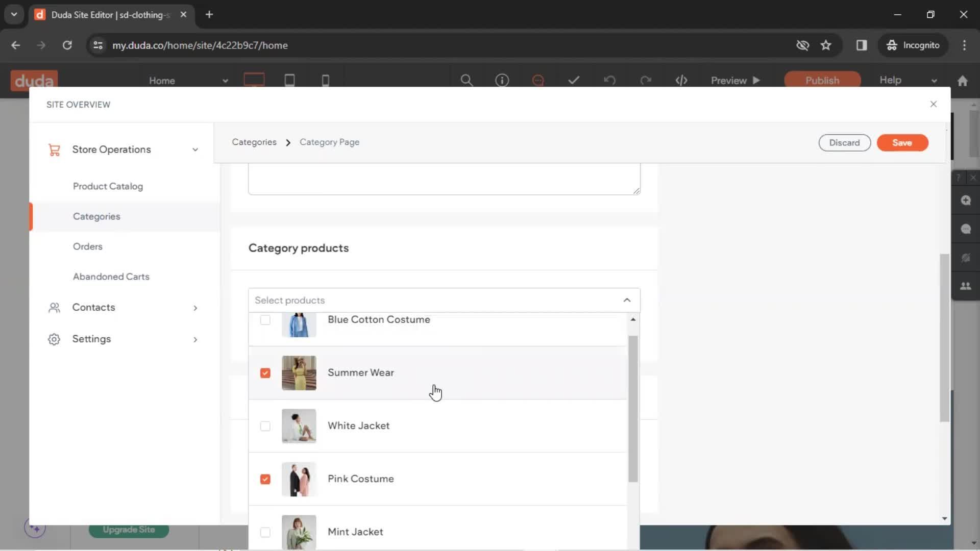Open the Help menu
This screenshot has width=980, height=551.
890,80
